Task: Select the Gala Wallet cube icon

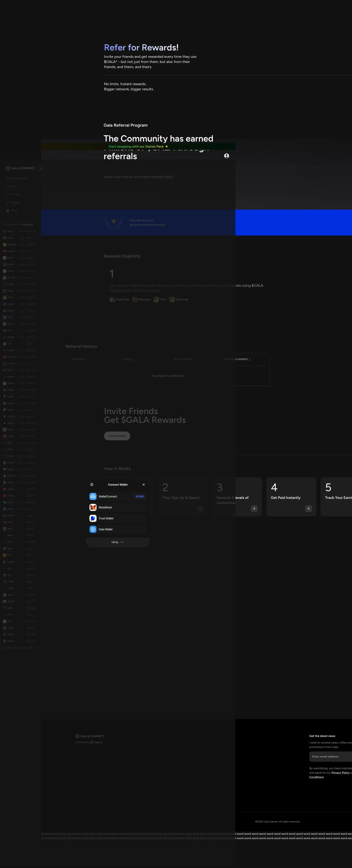Action: click(x=93, y=529)
